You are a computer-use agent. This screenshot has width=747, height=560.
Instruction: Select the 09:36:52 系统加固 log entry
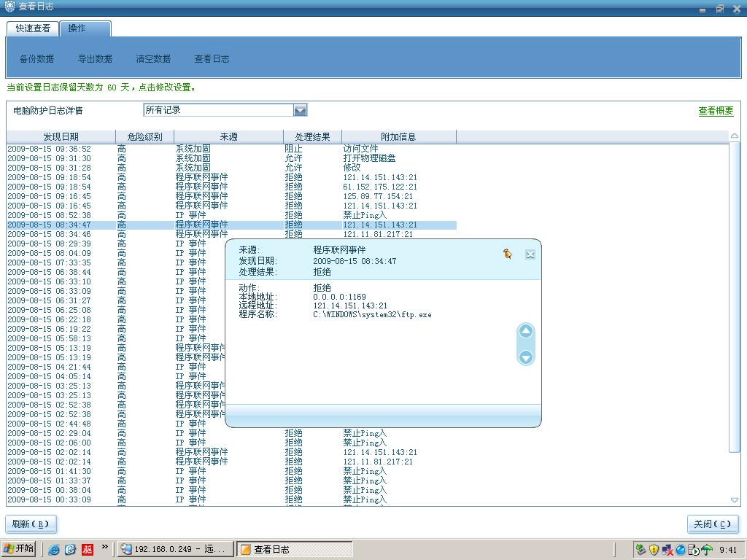(x=146, y=149)
